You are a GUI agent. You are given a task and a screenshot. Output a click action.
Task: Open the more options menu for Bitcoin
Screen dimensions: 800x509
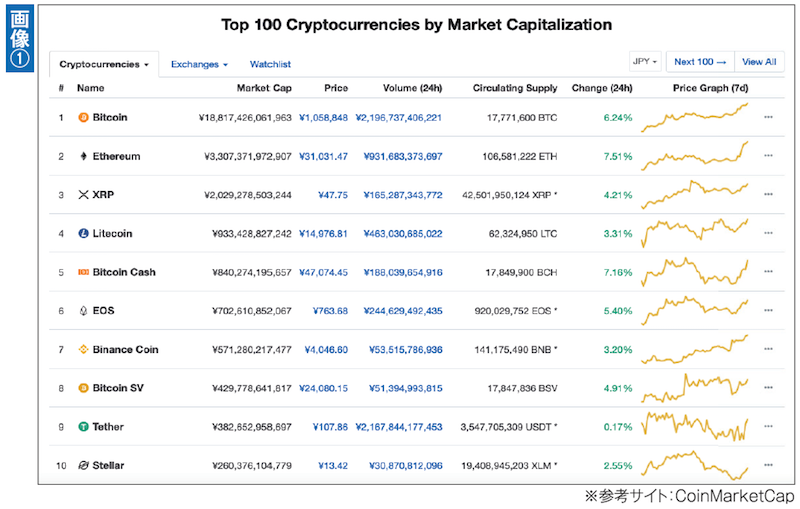pyautogui.click(x=768, y=118)
